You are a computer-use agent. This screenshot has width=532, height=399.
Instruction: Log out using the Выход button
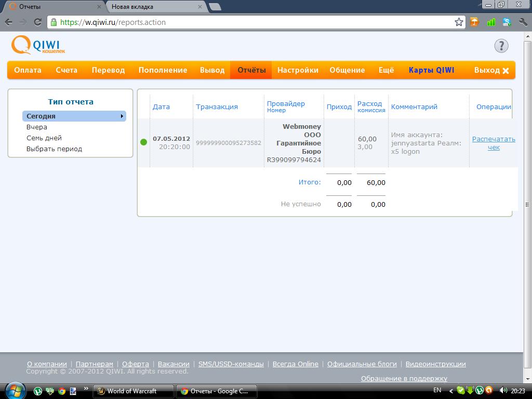click(491, 70)
